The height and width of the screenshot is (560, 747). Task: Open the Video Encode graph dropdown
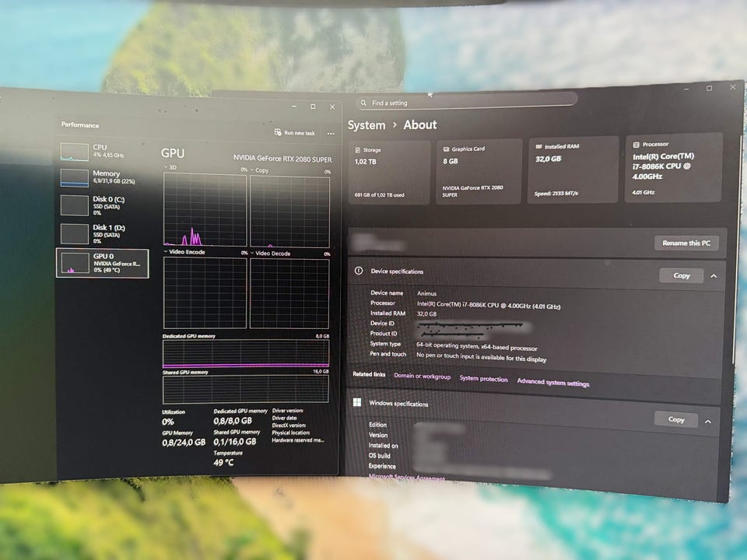(x=166, y=251)
